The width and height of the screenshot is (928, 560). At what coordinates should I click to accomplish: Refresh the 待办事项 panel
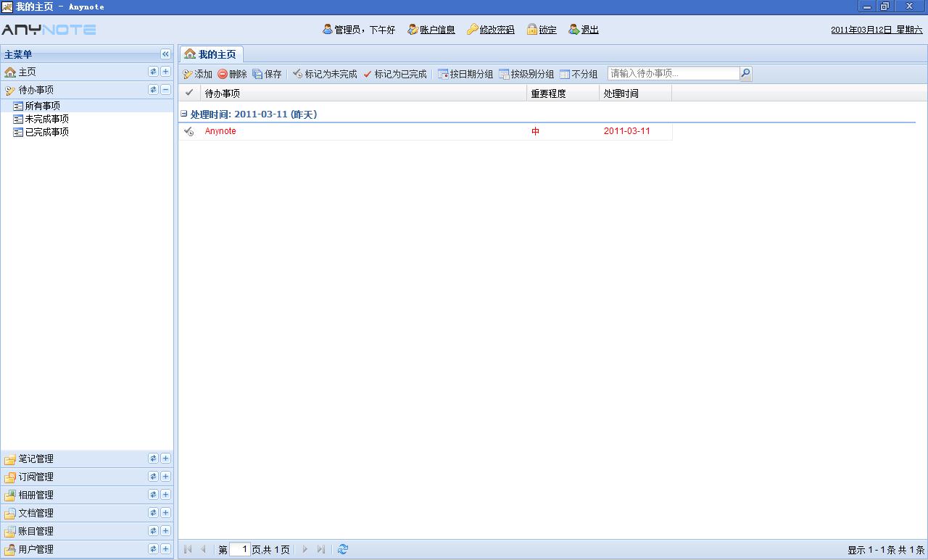click(x=153, y=90)
